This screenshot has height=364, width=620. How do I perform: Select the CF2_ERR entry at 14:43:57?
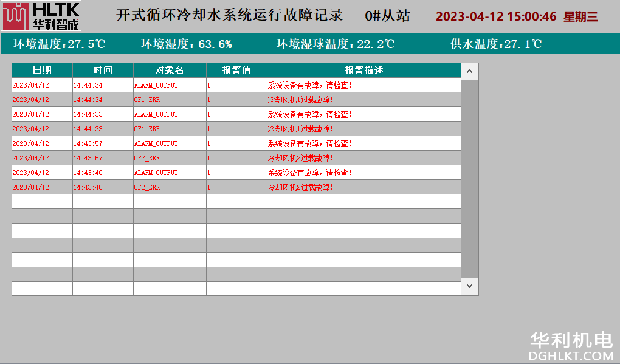pos(147,158)
